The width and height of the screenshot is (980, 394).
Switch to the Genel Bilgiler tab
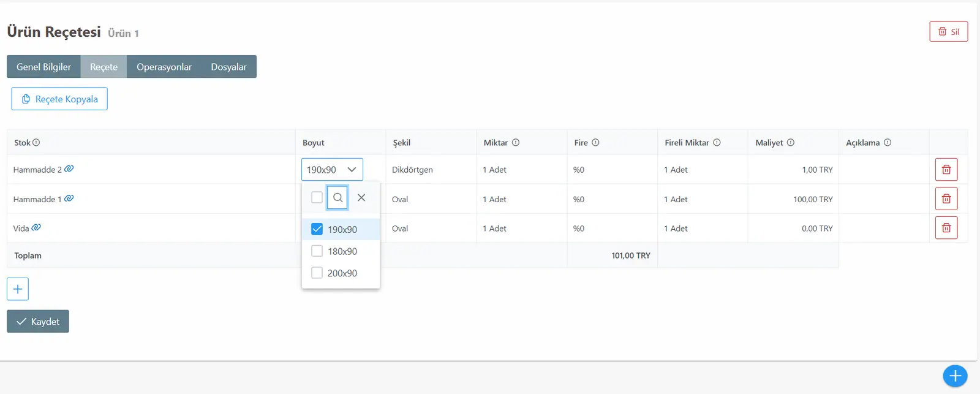(43, 67)
